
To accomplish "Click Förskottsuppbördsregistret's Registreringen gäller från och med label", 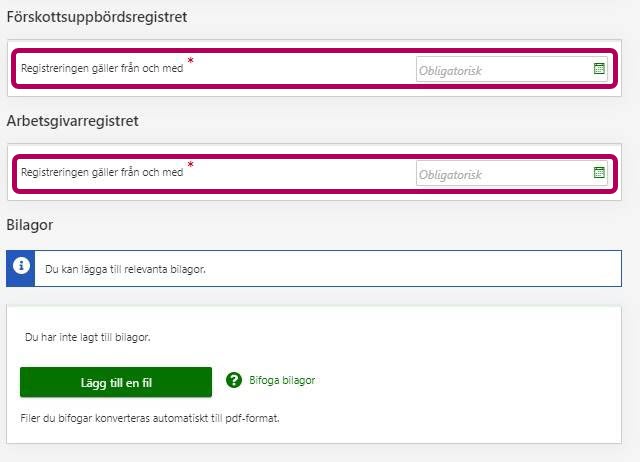I will coord(102,69).
